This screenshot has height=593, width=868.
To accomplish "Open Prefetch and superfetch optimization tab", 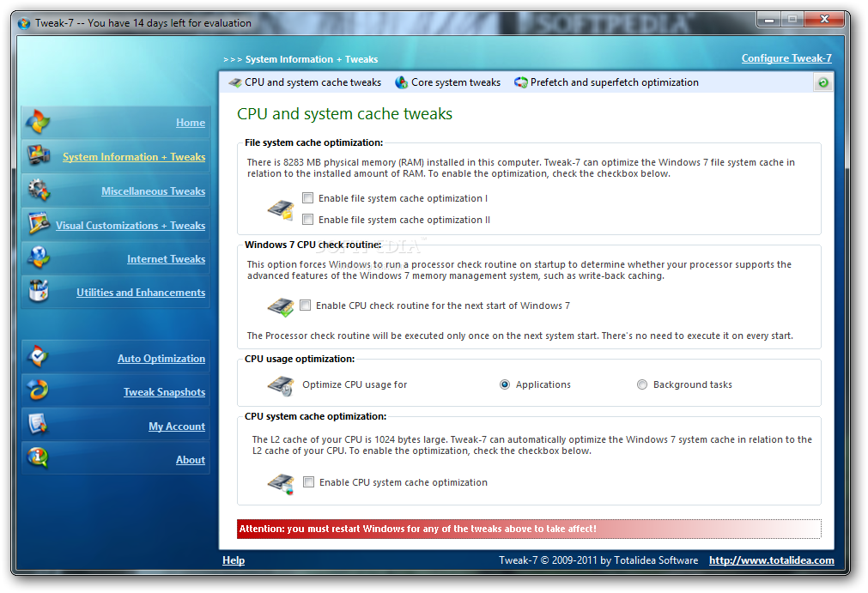I will (x=606, y=82).
